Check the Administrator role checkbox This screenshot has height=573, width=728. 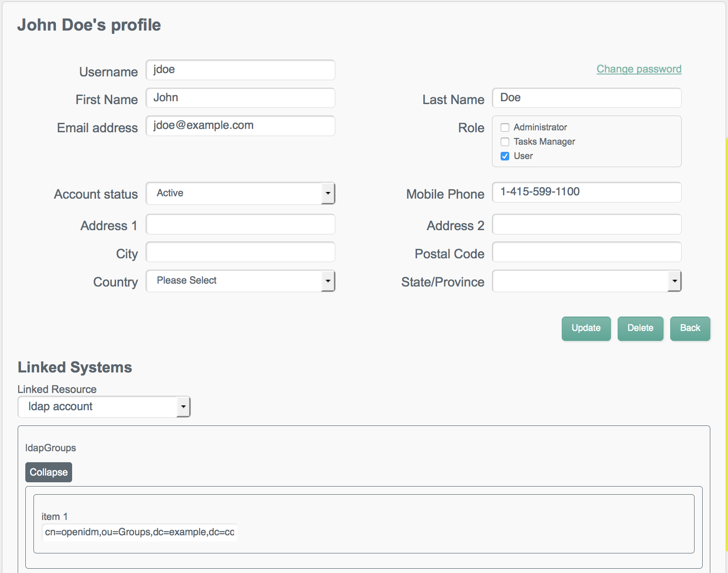pos(505,127)
